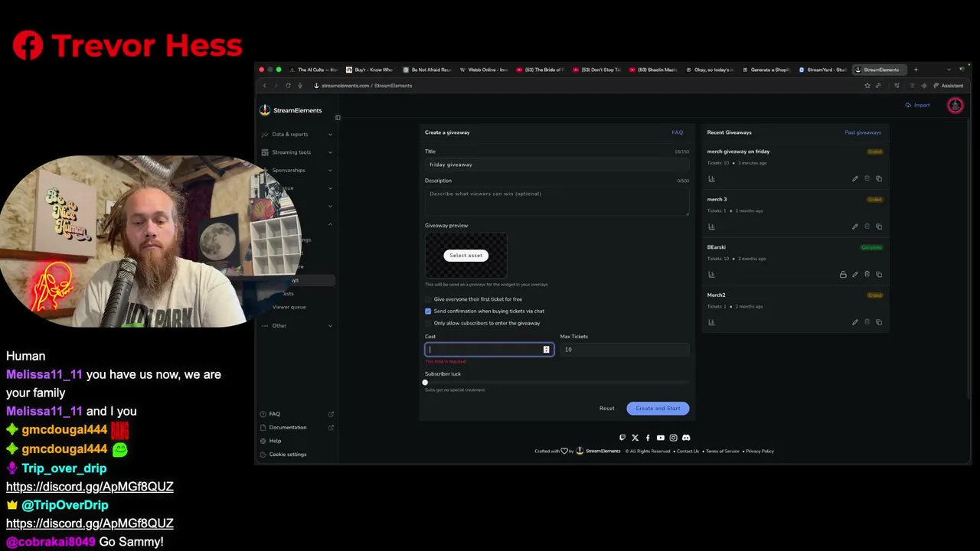Image resolution: width=980 pixels, height=551 pixels.
Task: Open the Terms of Service footer link
Action: (723, 452)
